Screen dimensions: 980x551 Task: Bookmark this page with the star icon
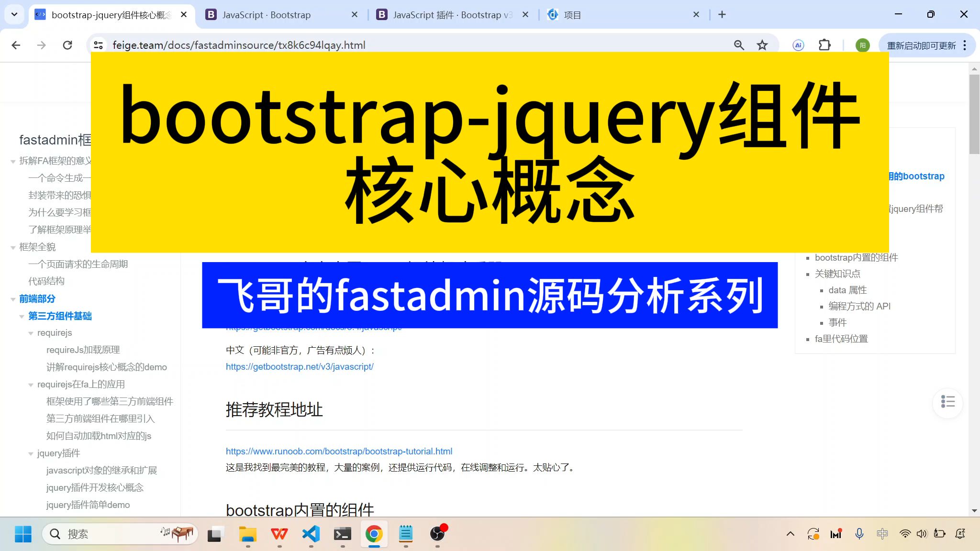762,45
